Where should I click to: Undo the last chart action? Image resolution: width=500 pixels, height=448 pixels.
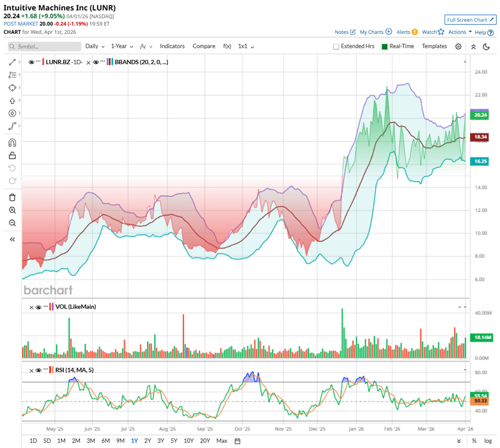12,168
